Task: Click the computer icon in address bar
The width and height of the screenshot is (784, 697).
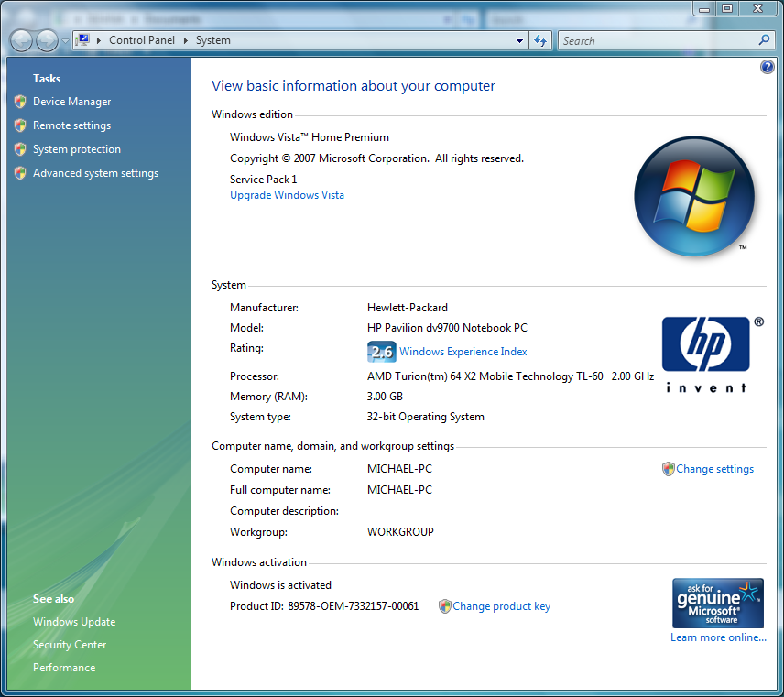Action: 83,40
